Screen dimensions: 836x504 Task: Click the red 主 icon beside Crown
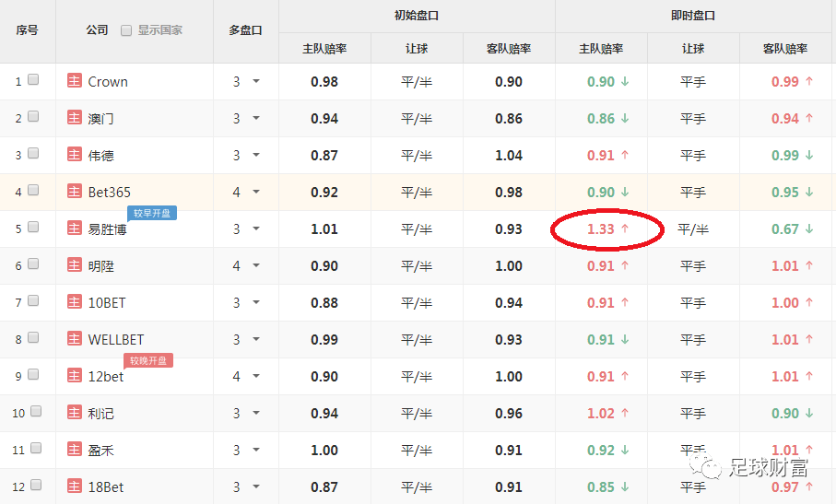coord(74,81)
